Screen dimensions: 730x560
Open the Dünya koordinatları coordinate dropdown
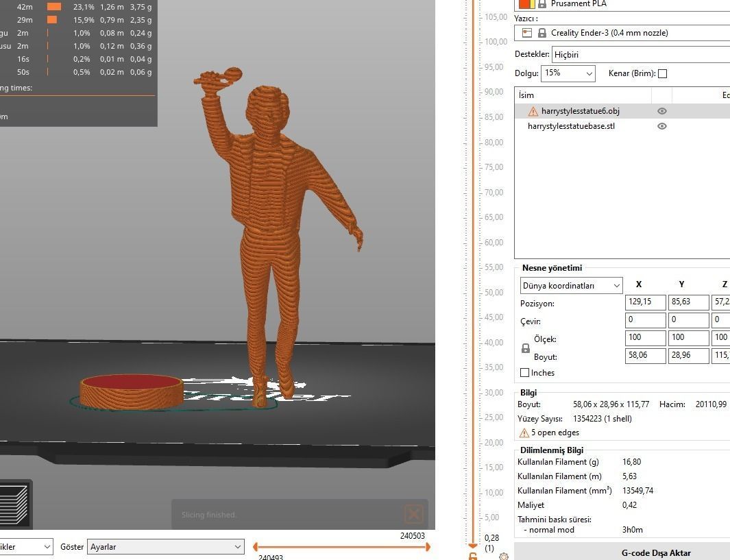[x=571, y=286]
